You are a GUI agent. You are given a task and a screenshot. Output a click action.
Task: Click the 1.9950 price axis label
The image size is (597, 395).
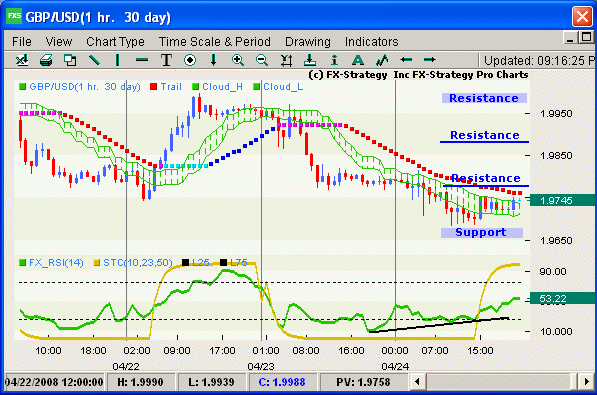click(556, 114)
